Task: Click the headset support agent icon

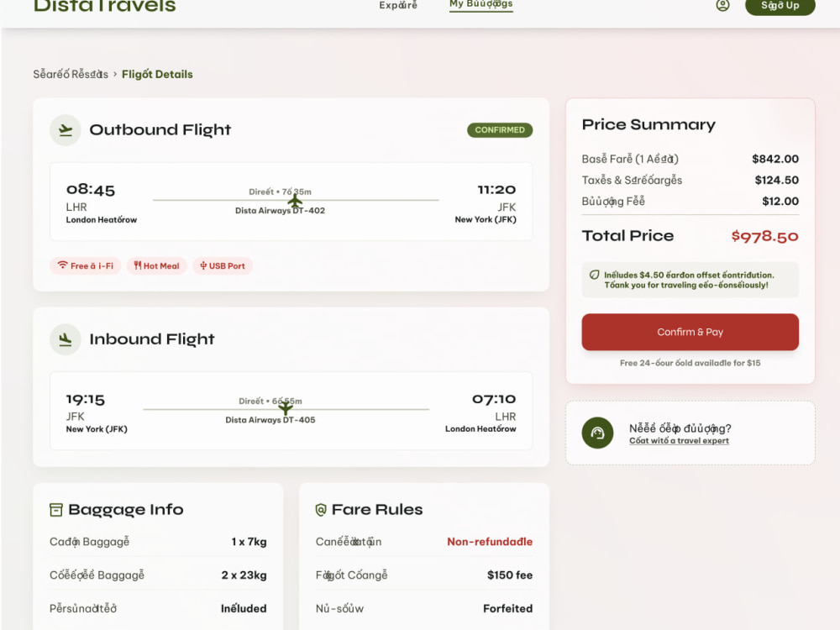Action: point(597,433)
